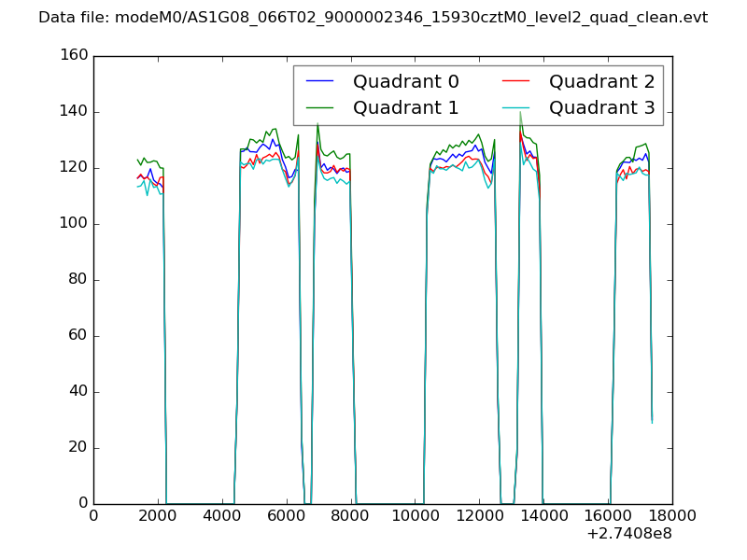The height and width of the screenshot is (560, 747).
Task: Click the x-axis tick label 8000
Action: 351,516
